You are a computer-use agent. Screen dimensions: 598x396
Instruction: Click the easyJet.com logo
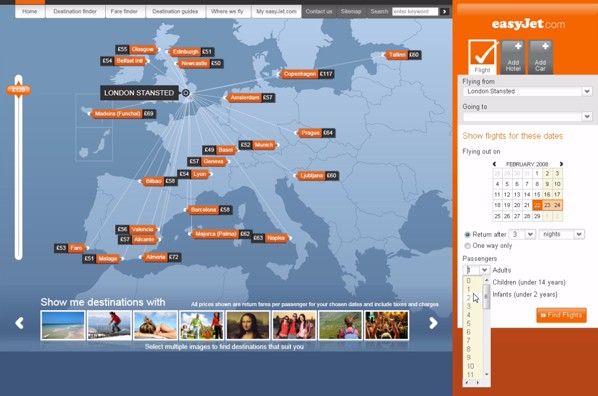click(x=528, y=24)
